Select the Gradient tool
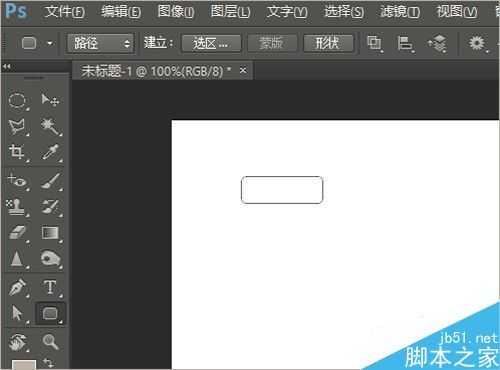This screenshot has height=370, width=500. click(50, 233)
